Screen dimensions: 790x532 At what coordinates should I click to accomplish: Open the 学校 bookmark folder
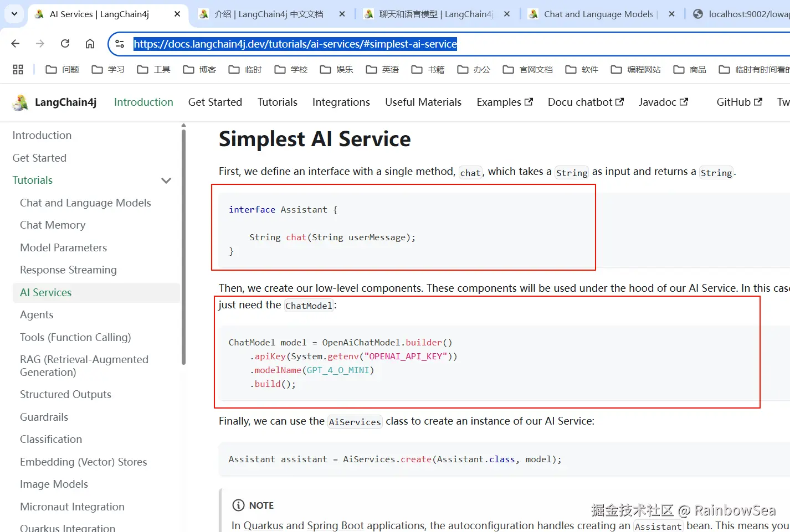pos(291,69)
